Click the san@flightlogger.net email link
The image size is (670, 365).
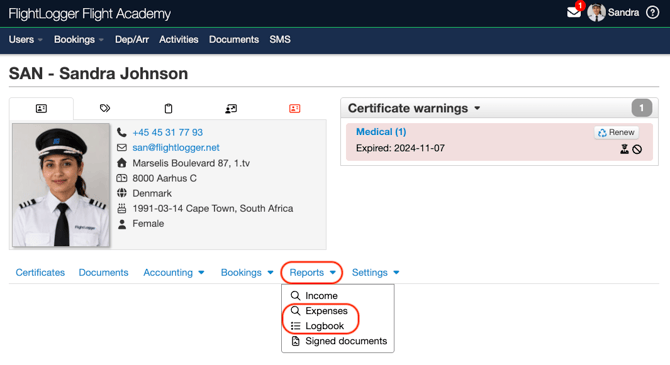click(176, 147)
